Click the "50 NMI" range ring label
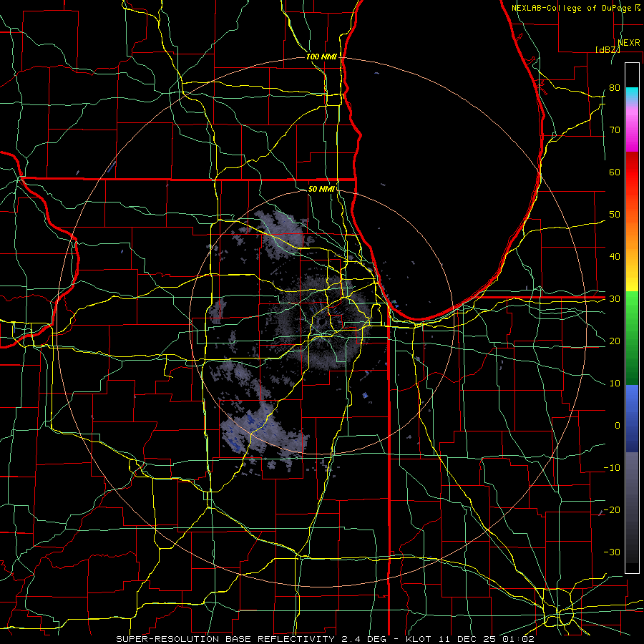The height and width of the screenshot is (644, 644). (321, 189)
